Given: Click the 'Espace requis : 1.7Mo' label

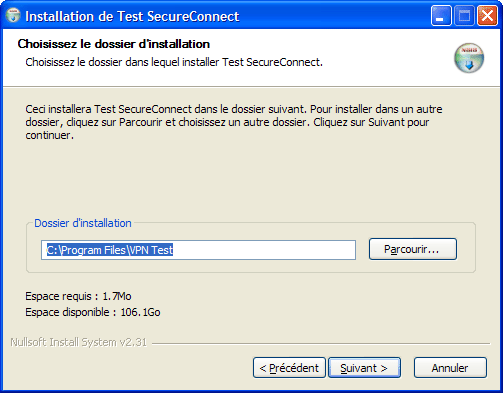Looking at the screenshot, I should click(x=78, y=296).
